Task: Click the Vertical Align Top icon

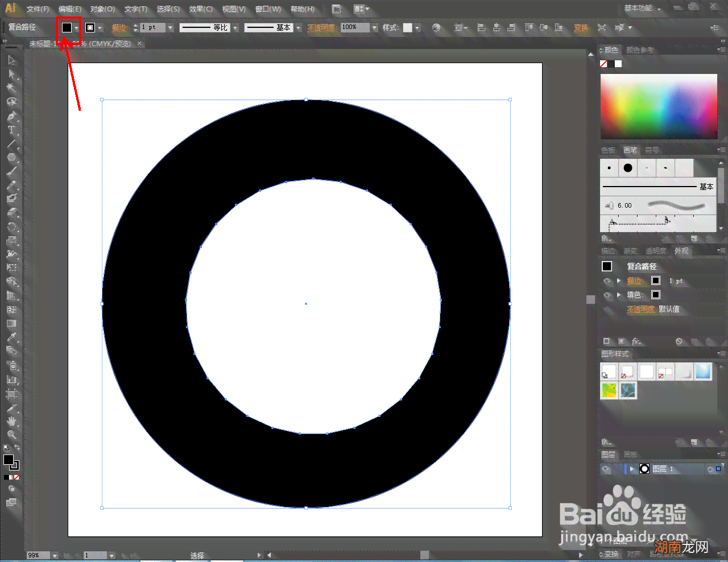Action: [x=530, y=27]
